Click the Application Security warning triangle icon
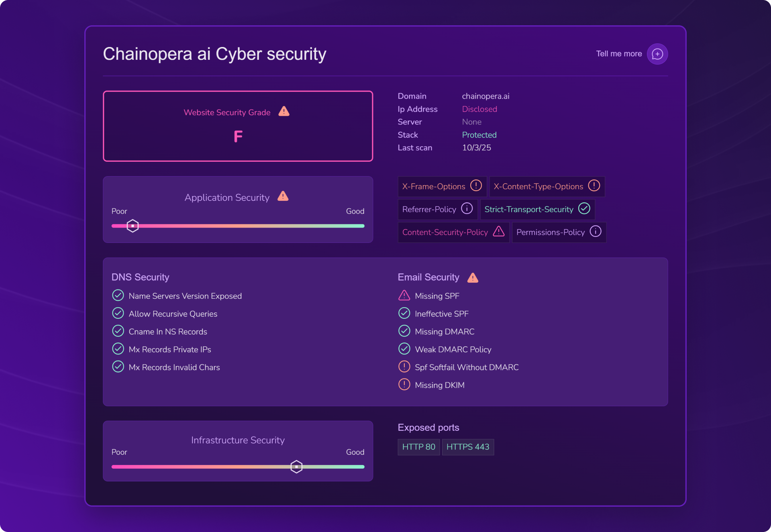 tap(283, 196)
